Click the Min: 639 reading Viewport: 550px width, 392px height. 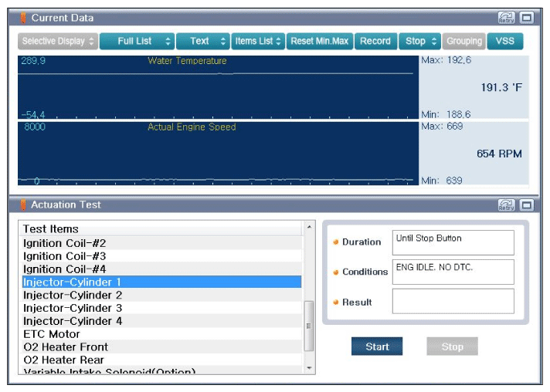[x=442, y=181]
